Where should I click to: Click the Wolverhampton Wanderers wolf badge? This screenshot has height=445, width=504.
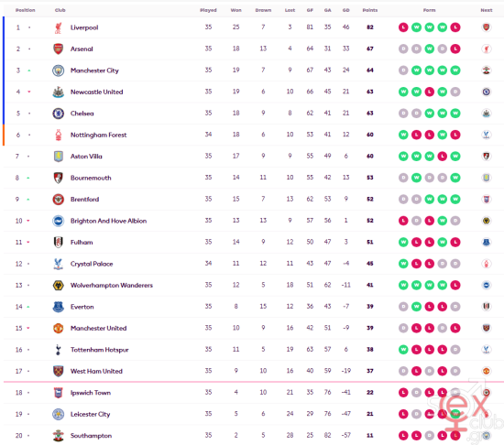58,285
